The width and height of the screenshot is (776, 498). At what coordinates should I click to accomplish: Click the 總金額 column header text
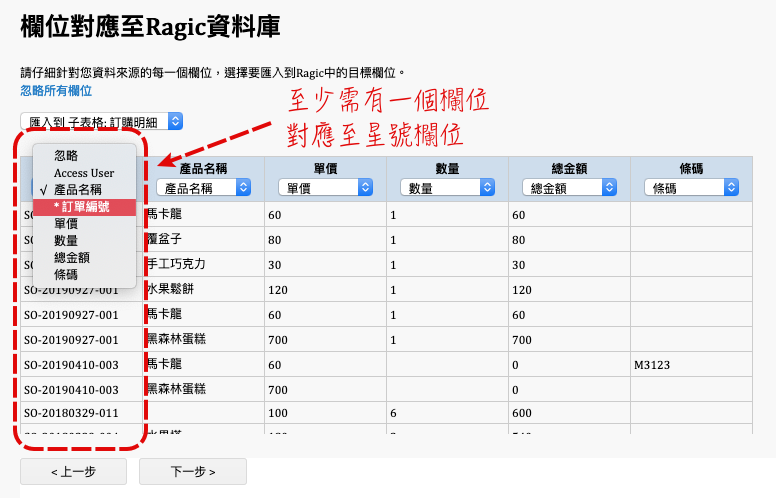point(569,169)
